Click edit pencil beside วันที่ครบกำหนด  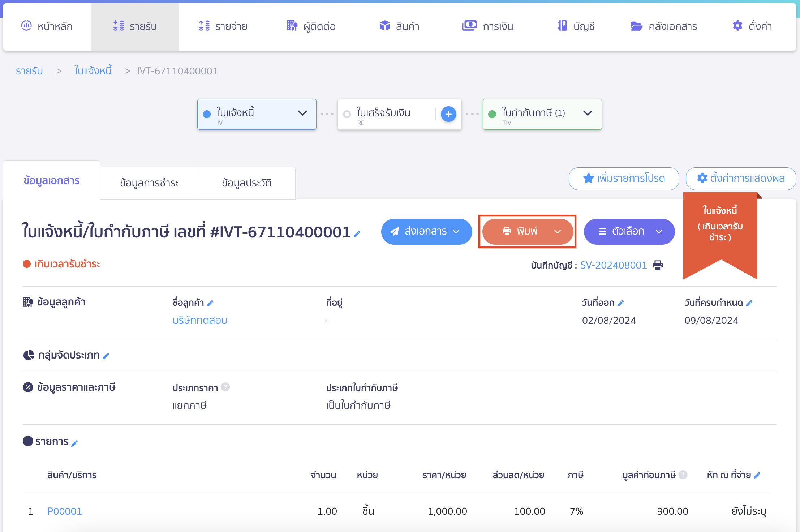tap(749, 303)
